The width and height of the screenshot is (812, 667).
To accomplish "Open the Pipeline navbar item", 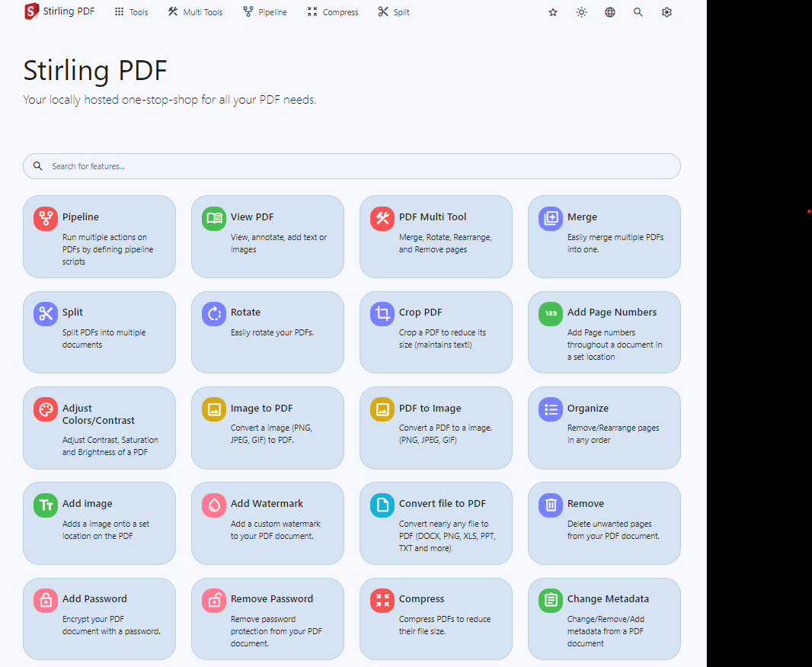I will coord(265,12).
